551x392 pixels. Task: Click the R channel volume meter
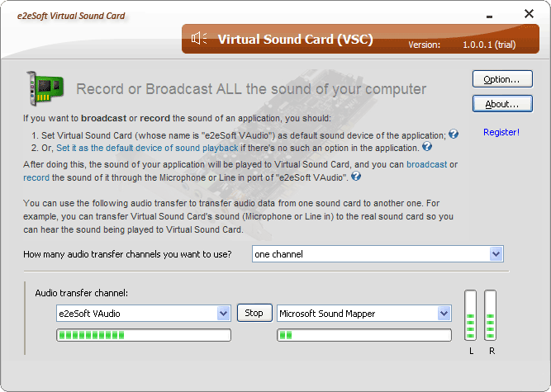coord(490,315)
